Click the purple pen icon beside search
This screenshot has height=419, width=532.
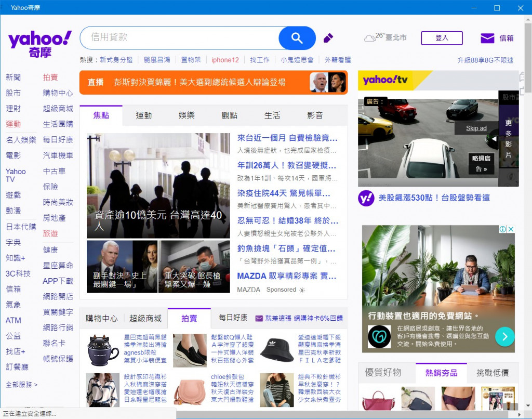coord(328,38)
